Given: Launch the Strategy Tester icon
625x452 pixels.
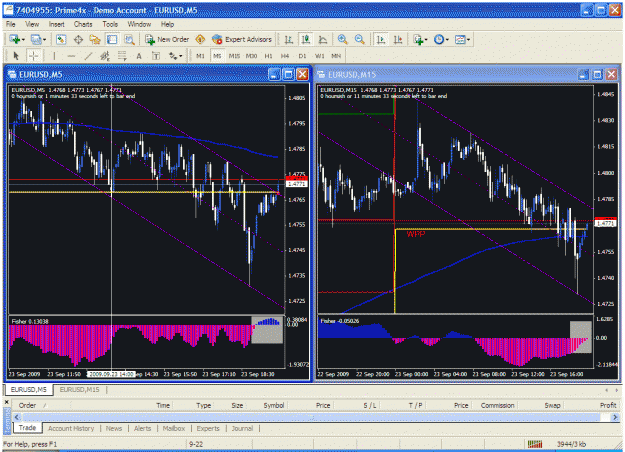Looking at the screenshot, I should (x=129, y=39).
